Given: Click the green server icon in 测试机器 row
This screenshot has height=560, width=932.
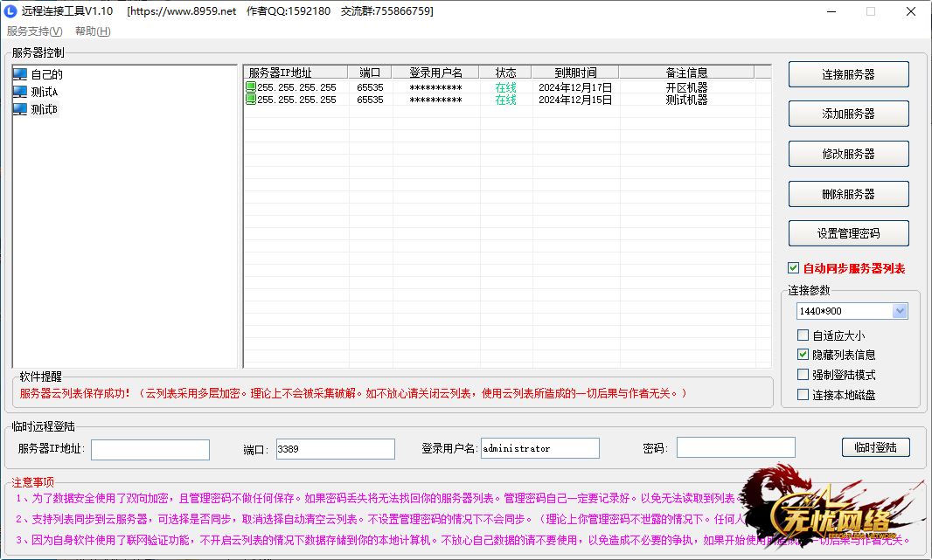Looking at the screenshot, I should point(251,100).
